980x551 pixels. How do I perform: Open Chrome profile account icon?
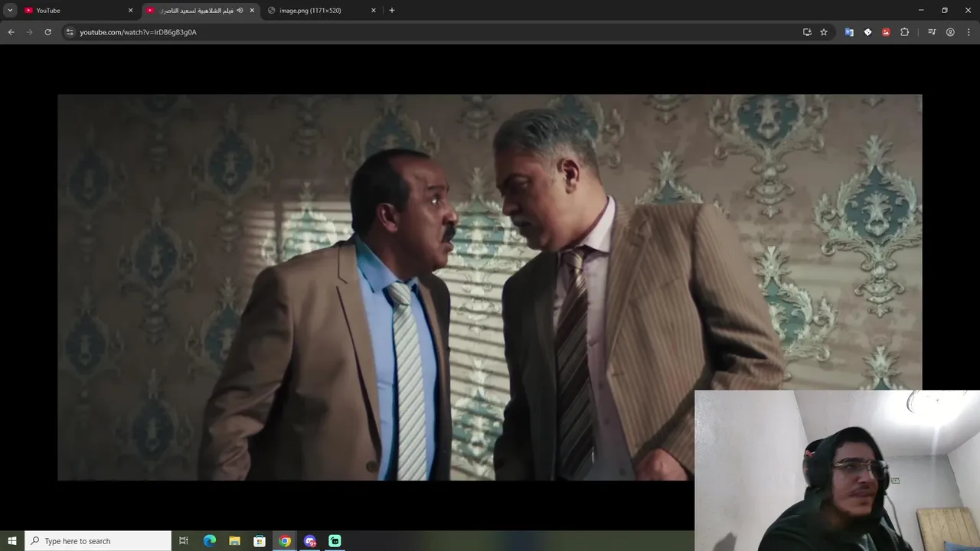[950, 32]
